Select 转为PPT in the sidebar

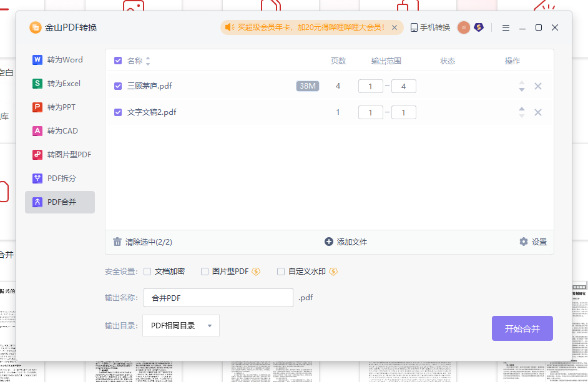(x=60, y=107)
